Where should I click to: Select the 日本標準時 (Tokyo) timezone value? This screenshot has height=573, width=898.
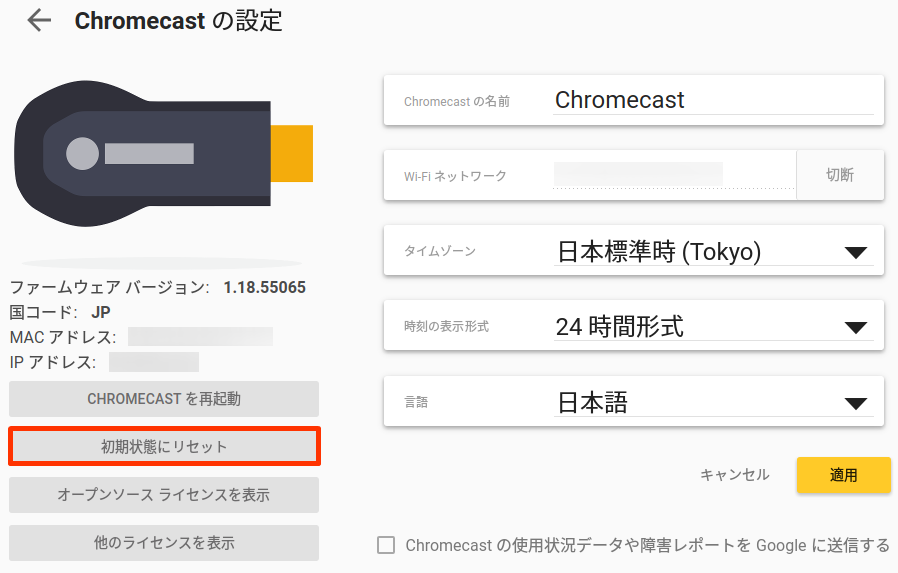pos(659,252)
